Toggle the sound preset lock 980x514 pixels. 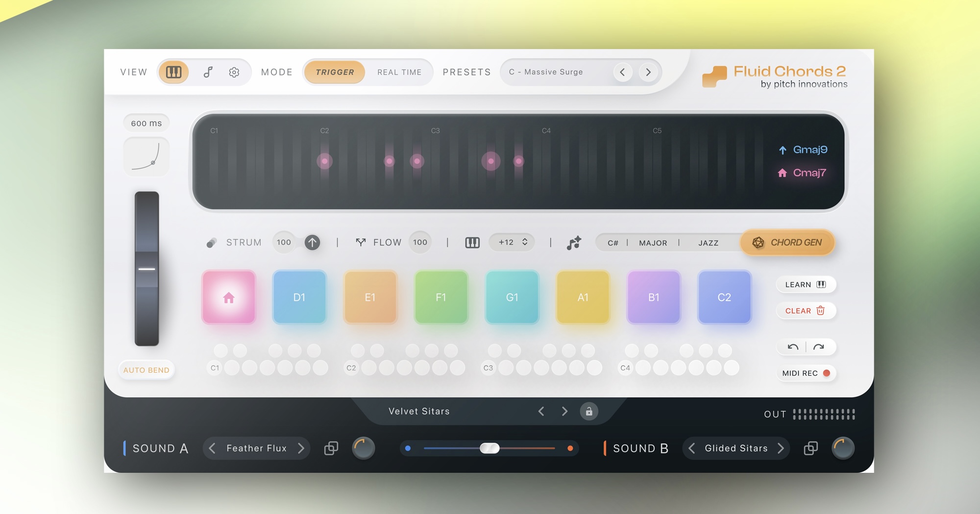tap(589, 411)
